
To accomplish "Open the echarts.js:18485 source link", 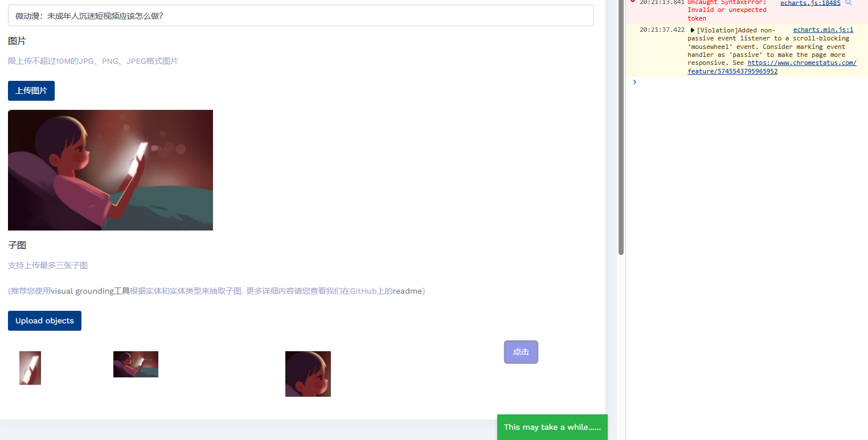I will pos(810,3).
